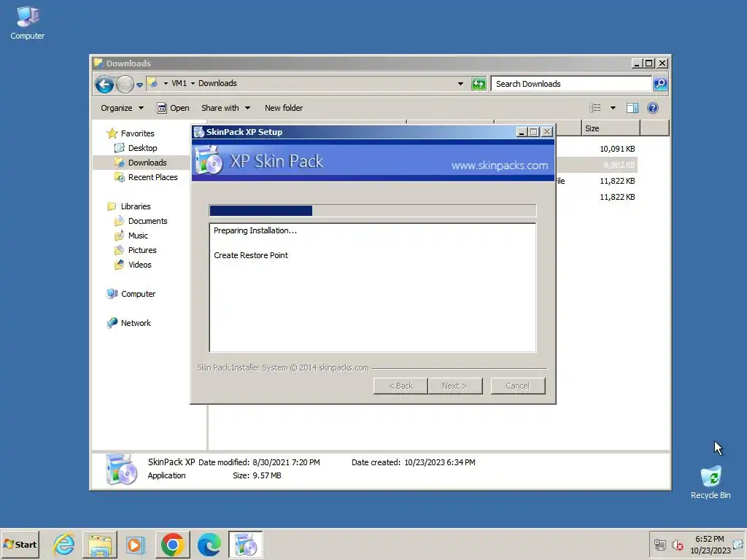
Task: Click the Refresh button in address bar
Action: point(479,84)
